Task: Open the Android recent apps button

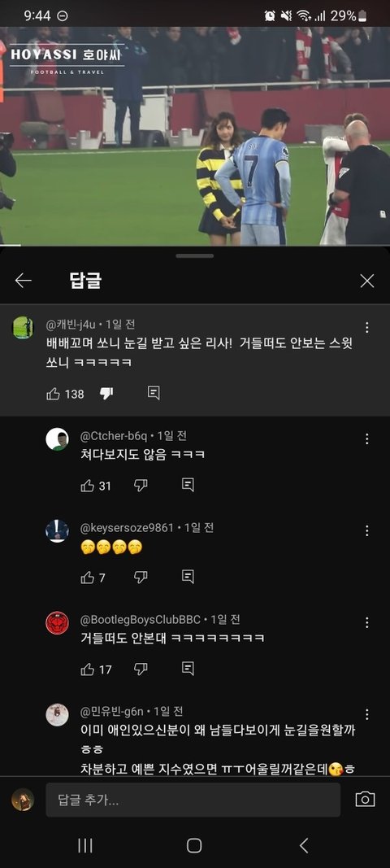Action: 85,845
